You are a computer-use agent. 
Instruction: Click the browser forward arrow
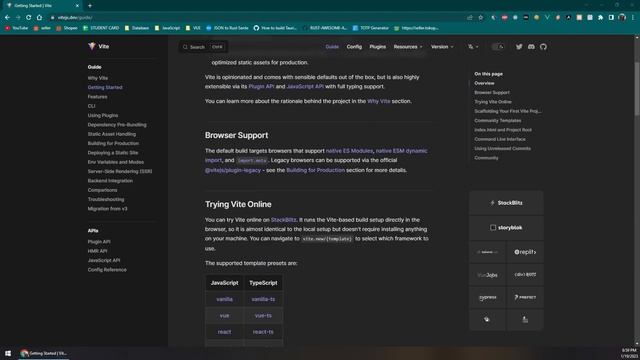tap(18, 18)
